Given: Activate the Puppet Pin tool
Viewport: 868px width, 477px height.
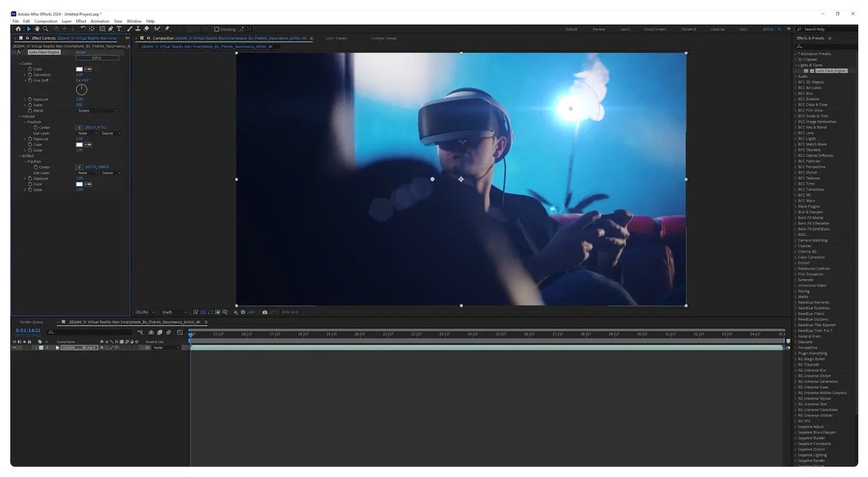Looking at the screenshot, I should coord(167,29).
